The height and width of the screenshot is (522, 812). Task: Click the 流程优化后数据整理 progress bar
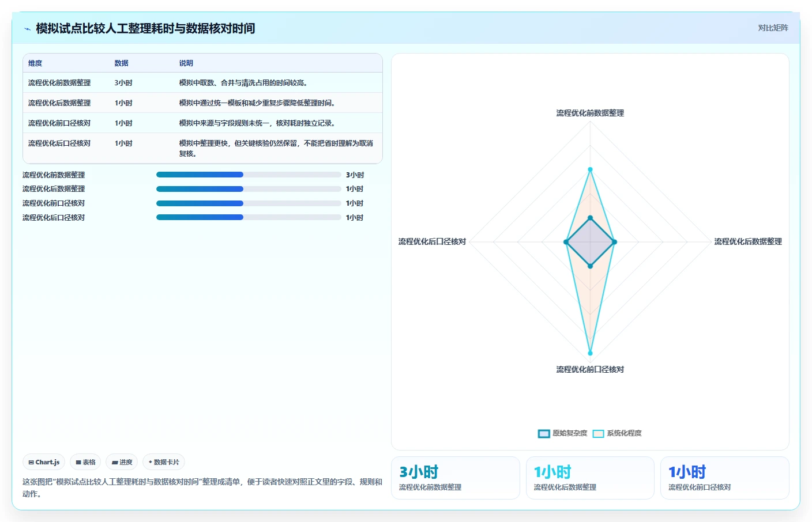point(249,189)
